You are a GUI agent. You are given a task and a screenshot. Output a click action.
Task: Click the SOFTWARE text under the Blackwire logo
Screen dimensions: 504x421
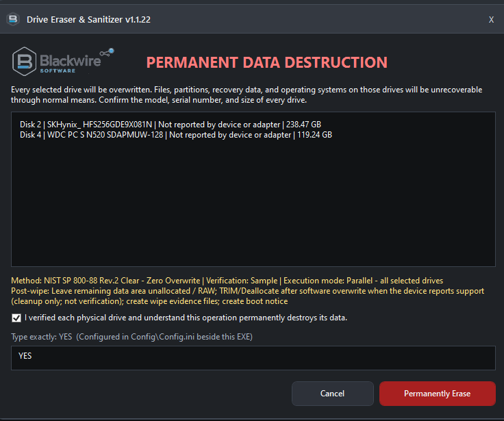pyautogui.click(x=58, y=71)
